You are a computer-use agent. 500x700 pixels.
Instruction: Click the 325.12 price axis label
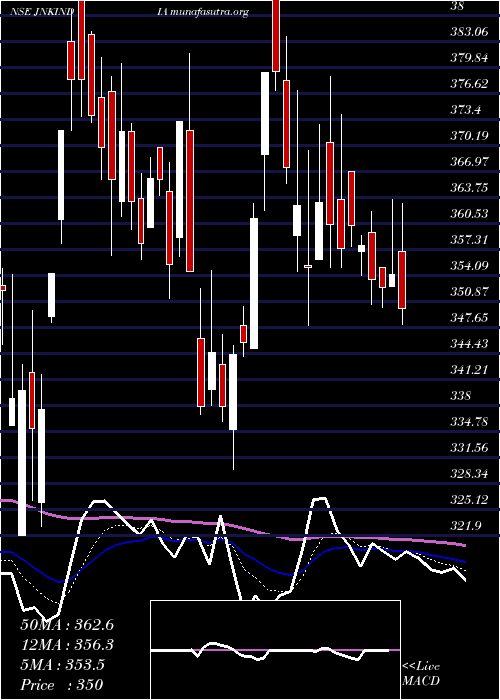[x=469, y=500]
